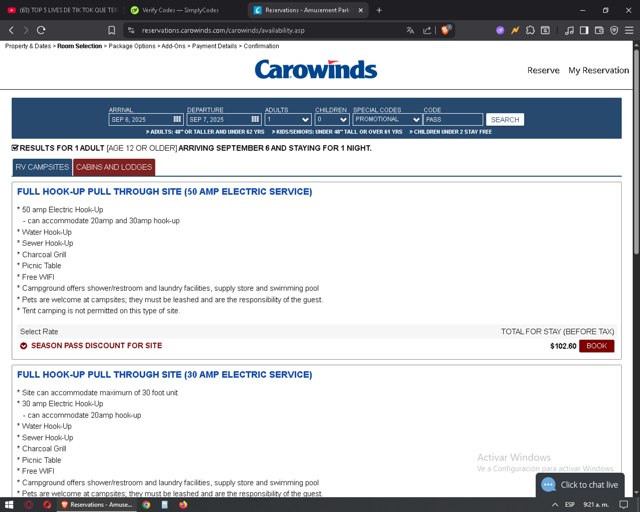Open Brave Shields lion icon
Image resolution: width=640 pixels, height=512 pixels.
(446, 30)
